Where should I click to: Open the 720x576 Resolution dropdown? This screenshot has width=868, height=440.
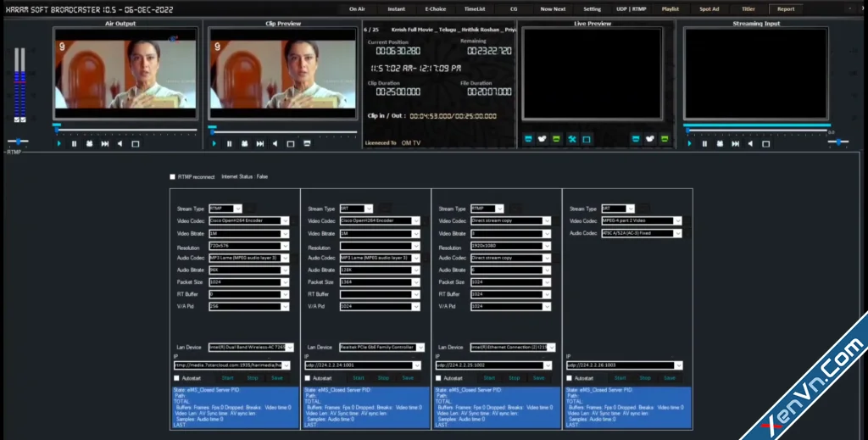[249, 246]
